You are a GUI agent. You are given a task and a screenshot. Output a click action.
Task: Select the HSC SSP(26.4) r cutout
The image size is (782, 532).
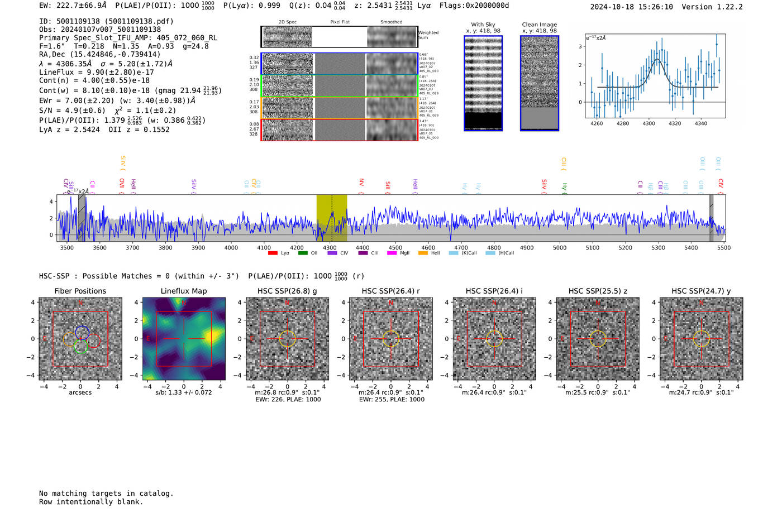tap(391, 339)
